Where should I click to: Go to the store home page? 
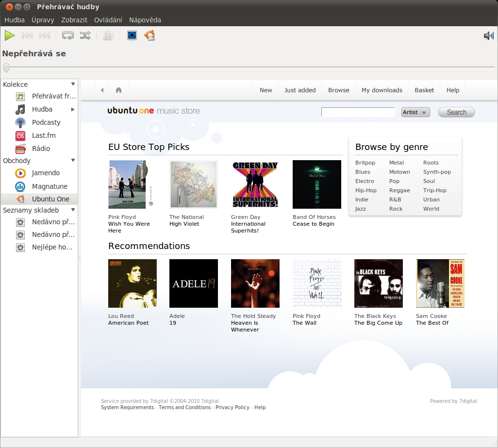click(x=118, y=90)
